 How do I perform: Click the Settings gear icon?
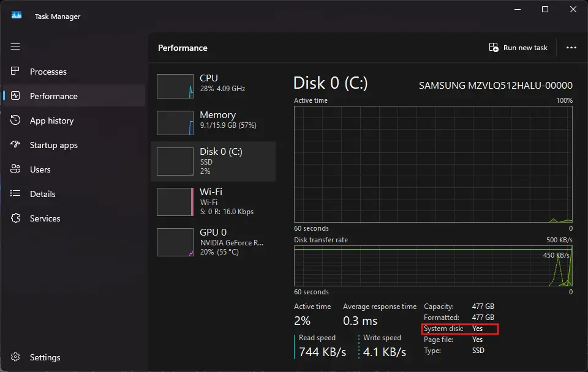[15, 357]
